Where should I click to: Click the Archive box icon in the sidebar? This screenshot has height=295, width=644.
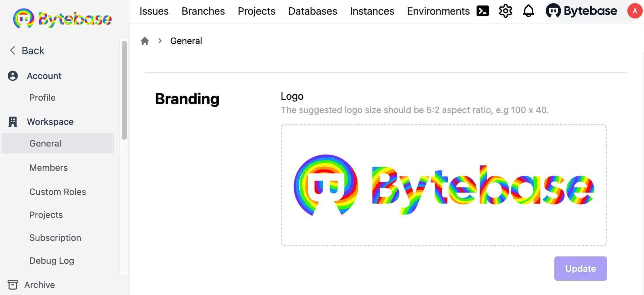click(13, 285)
